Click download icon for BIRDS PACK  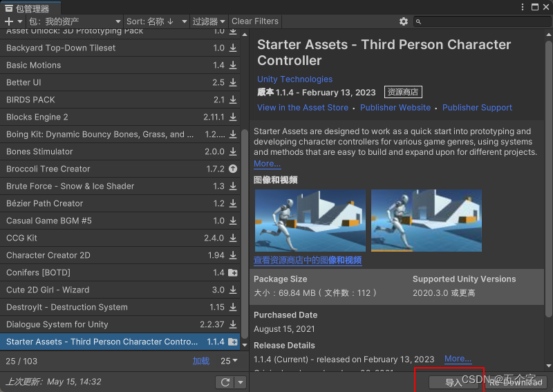[233, 100]
